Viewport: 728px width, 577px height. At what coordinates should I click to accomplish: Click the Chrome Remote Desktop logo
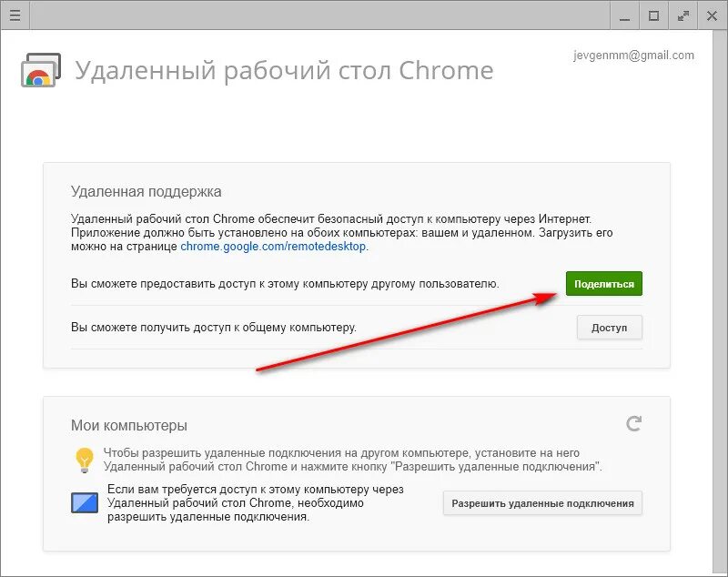coord(41,70)
